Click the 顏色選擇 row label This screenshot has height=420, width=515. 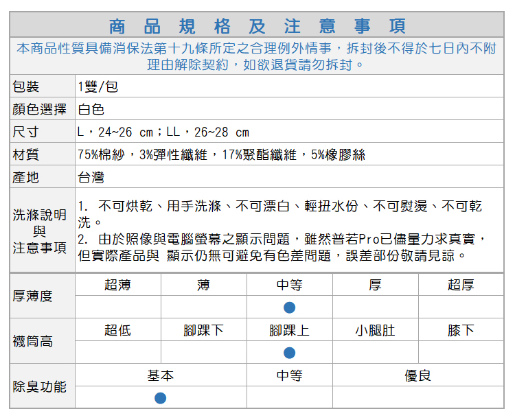tap(39, 109)
